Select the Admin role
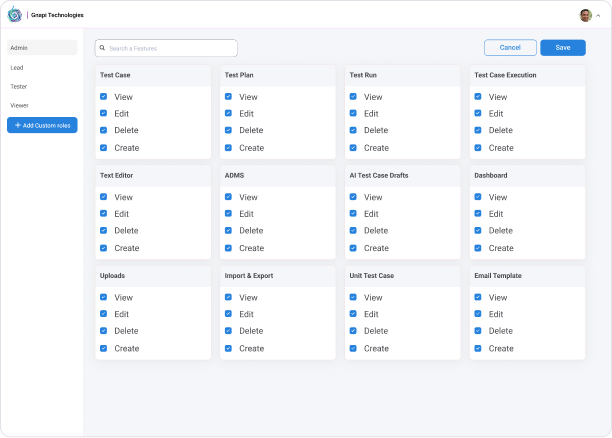The image size is (612, 438). (42, 48)
